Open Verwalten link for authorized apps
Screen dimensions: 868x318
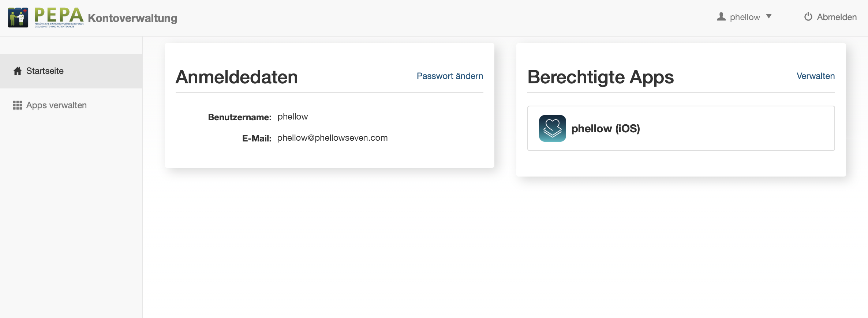click(x=815, y=76)
